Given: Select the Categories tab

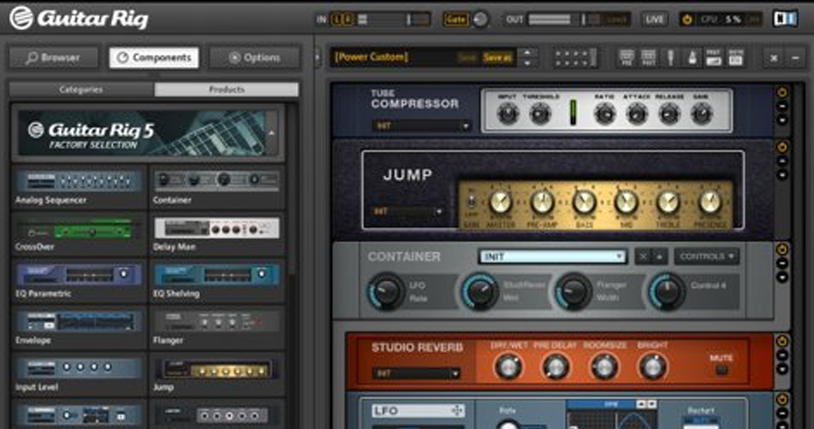Looking at the screenshot, I should (x=82, y=89).
